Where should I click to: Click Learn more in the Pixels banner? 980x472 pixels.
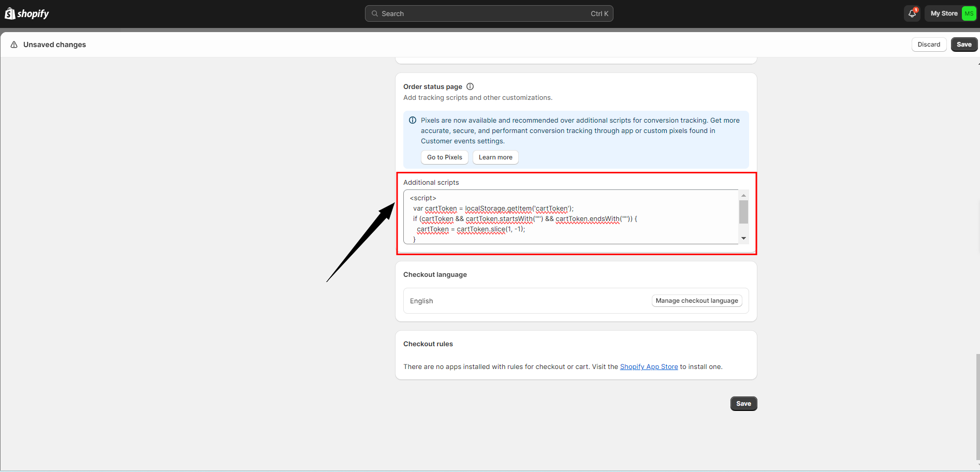pyautogui.click(x=495, y=157)
